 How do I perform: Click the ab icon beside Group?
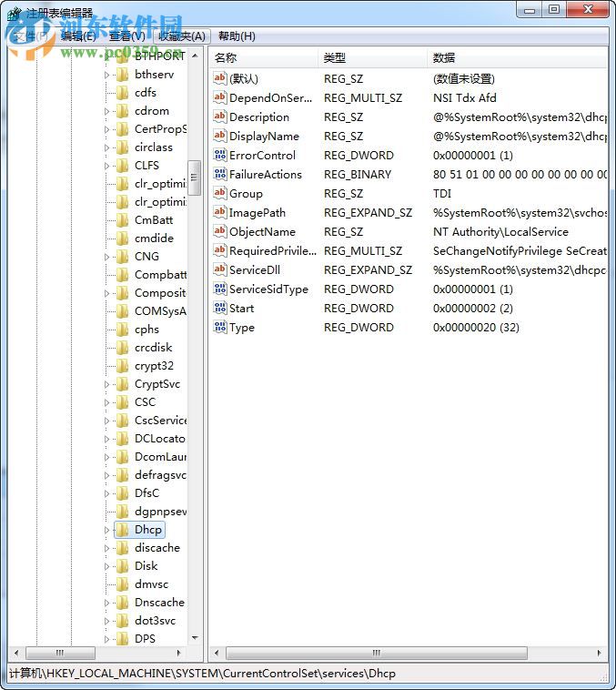tap(219, 193)
